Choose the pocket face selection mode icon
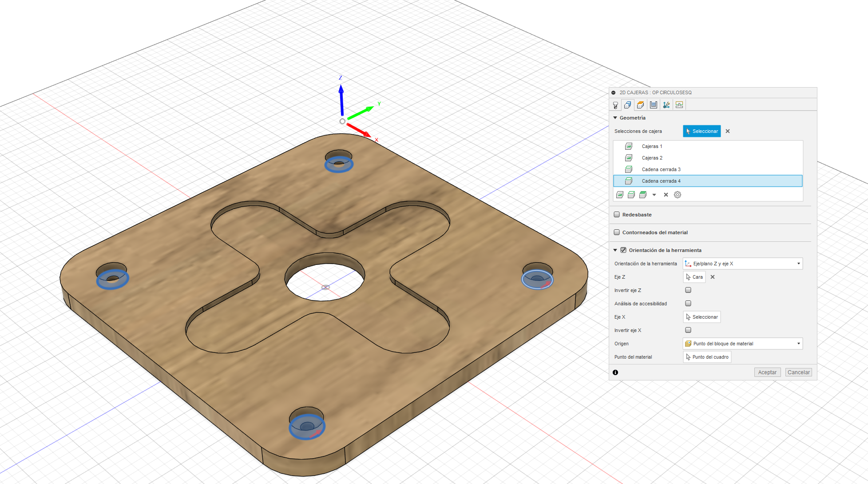This screenshot has height=484, width=868. 620,195
